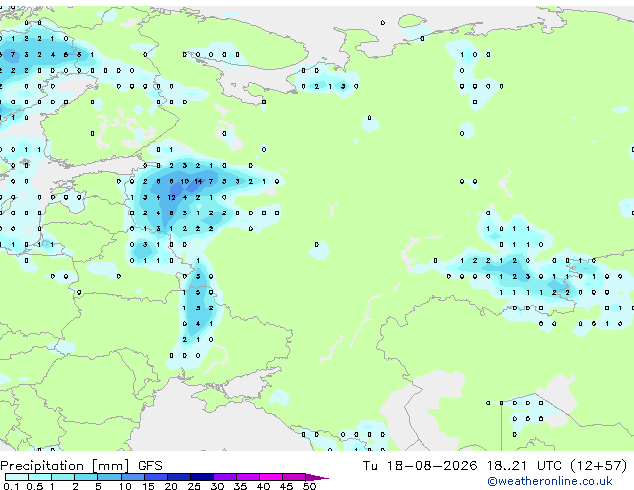Click the legend label '50'
634x490 pixels.
309,486
